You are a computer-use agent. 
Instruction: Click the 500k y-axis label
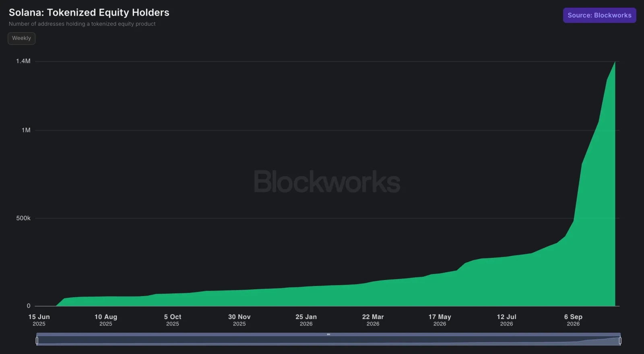(23, 218)
